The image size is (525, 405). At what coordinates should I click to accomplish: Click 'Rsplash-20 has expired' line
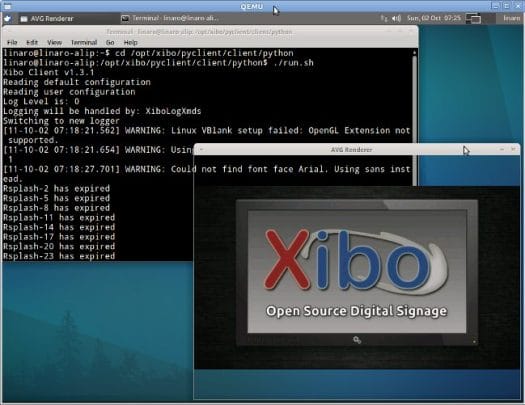[x=59, y=247]
